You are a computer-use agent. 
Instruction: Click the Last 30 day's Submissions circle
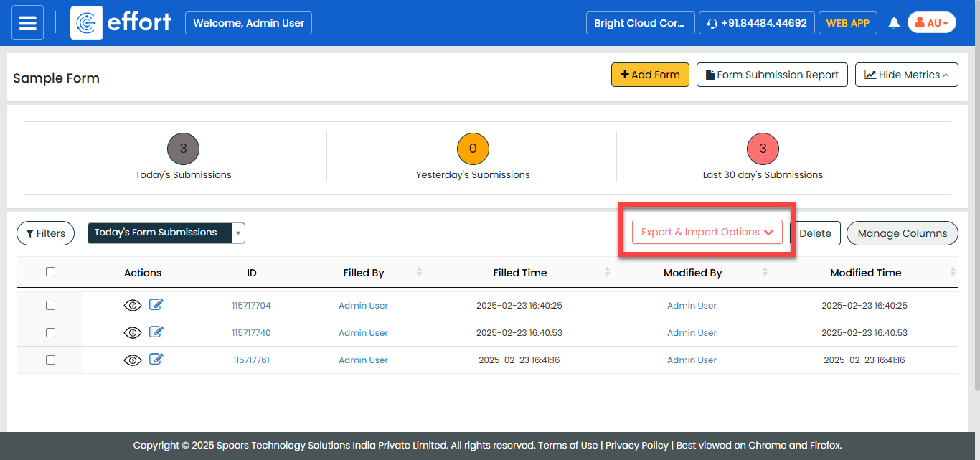pyautogui.click(x=763, y=149)
